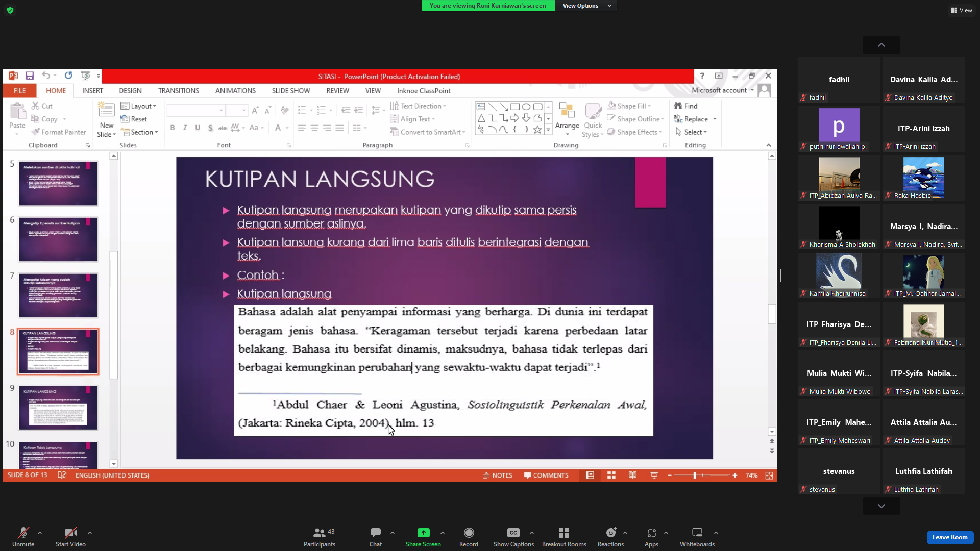Viewport: 980px width, 551px height.
Task: Expand the Microsoft account dropdown
Action: (x=723, y=90)
